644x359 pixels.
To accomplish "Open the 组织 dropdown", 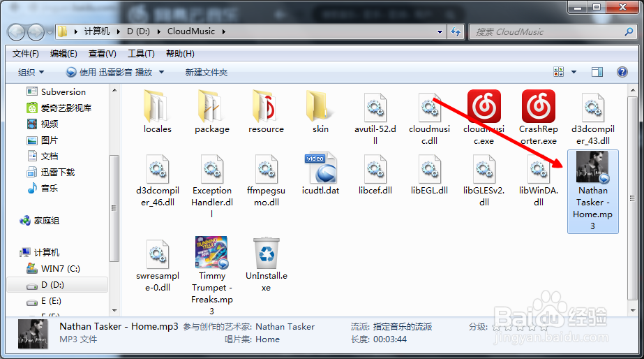I will 31,73.
